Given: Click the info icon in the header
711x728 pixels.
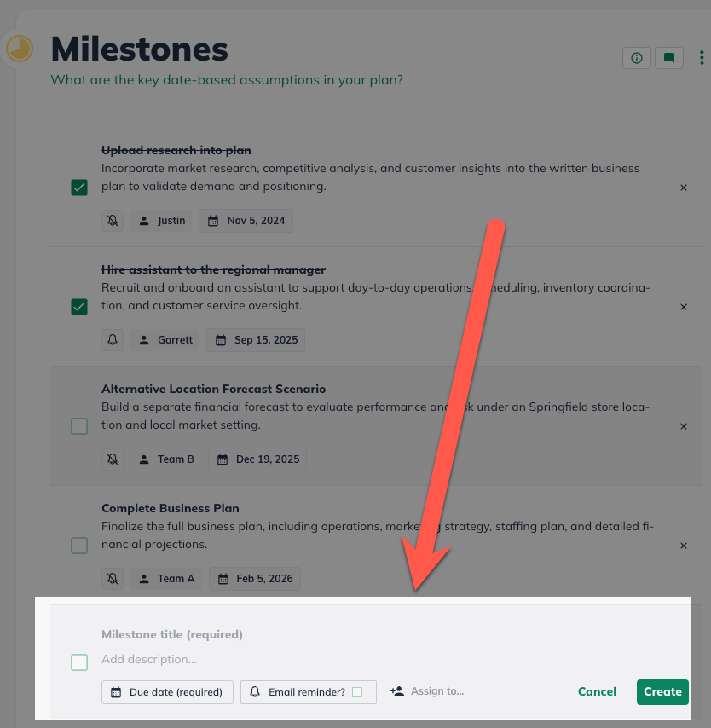Looking at the screenshot, I should pyautogui.click(x=637, y=58).
